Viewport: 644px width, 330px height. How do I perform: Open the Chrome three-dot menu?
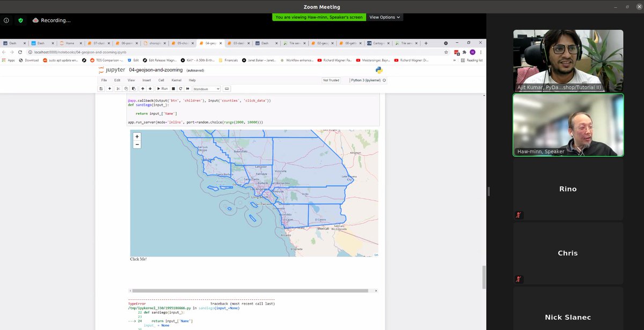click(481, 52)
